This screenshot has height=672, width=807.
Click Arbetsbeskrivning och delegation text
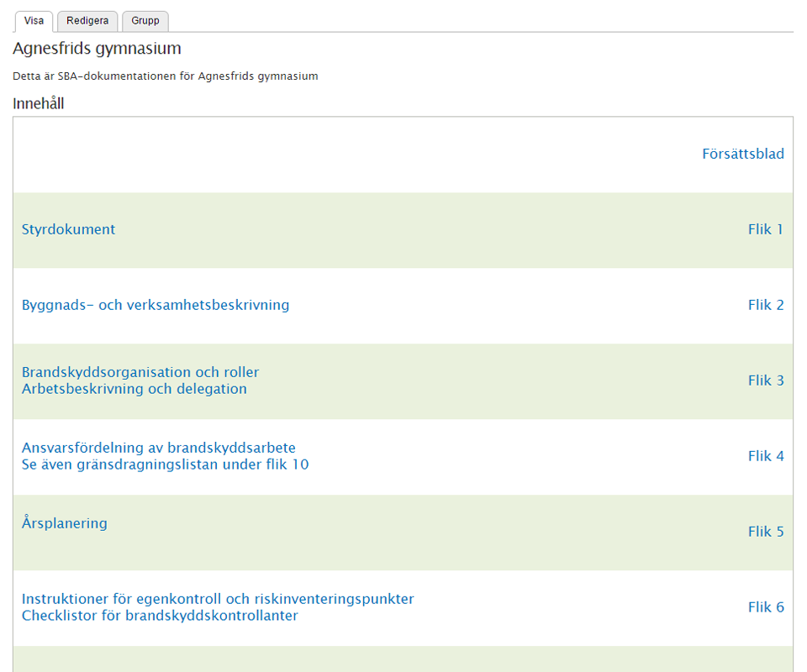coord(134,389)
